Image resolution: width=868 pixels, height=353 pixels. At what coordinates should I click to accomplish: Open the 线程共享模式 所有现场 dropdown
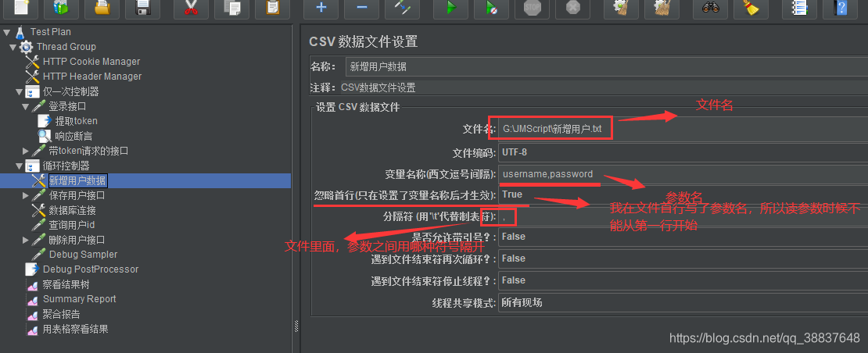pos(683,303)
